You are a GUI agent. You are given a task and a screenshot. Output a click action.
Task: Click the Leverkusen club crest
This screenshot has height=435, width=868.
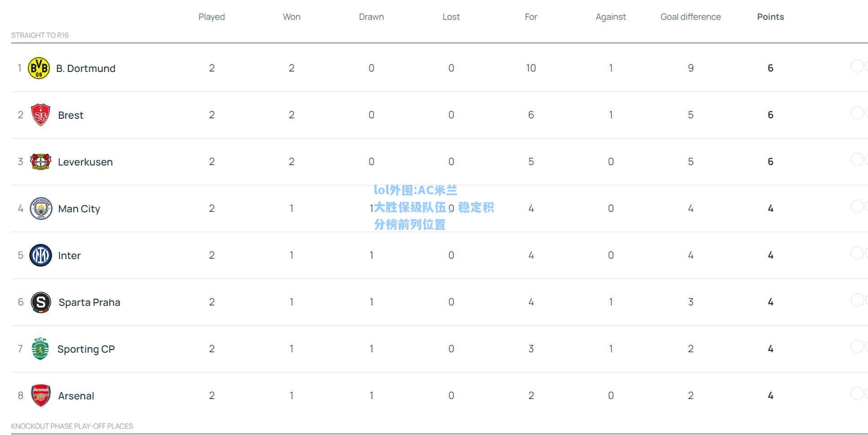click(x=40, y=161)
